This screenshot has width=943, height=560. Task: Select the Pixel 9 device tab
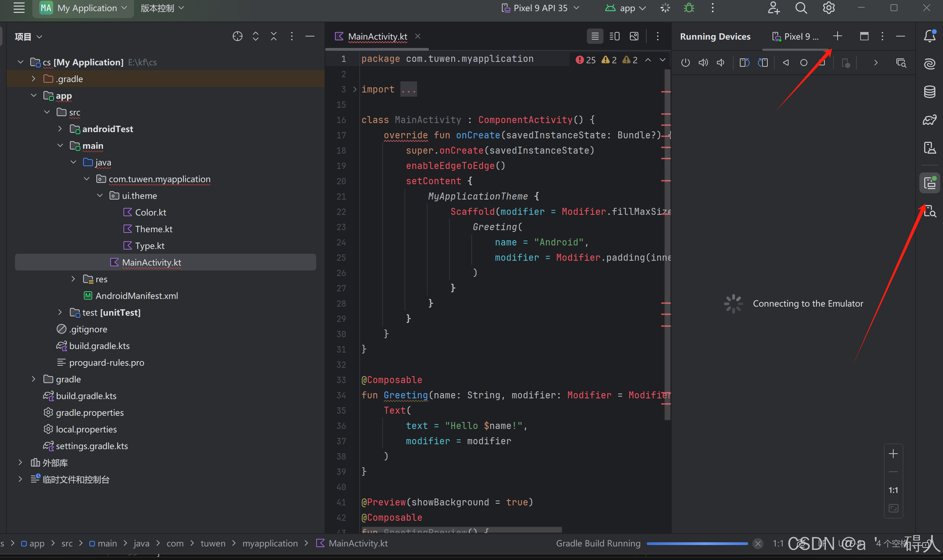pyautogui.click(x=796, y=36)
